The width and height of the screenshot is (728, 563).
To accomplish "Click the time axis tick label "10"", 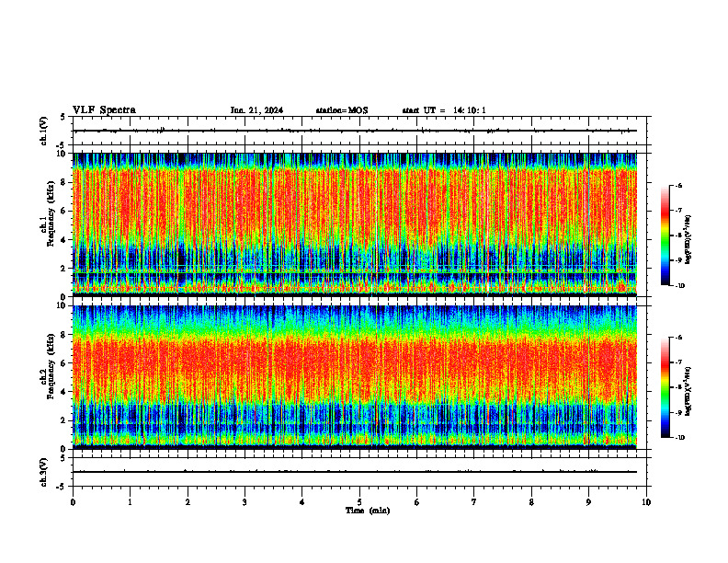I will coord(646,502).
